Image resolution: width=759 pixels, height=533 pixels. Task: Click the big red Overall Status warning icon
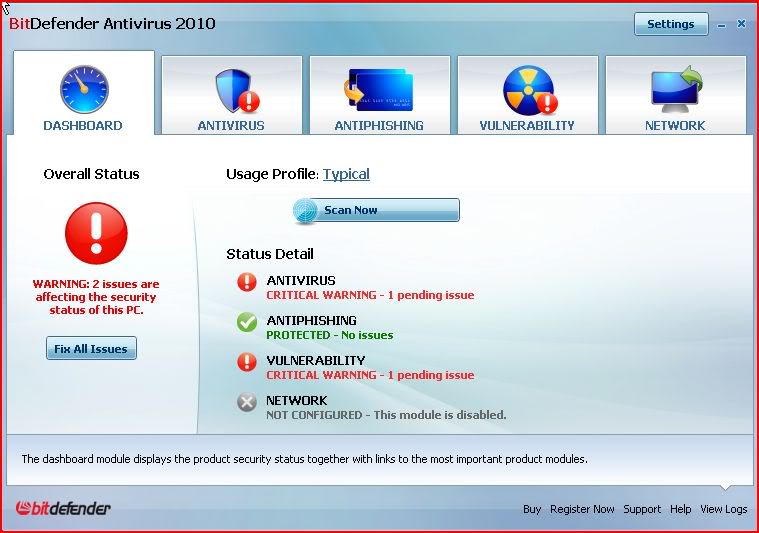coord(96,233)
